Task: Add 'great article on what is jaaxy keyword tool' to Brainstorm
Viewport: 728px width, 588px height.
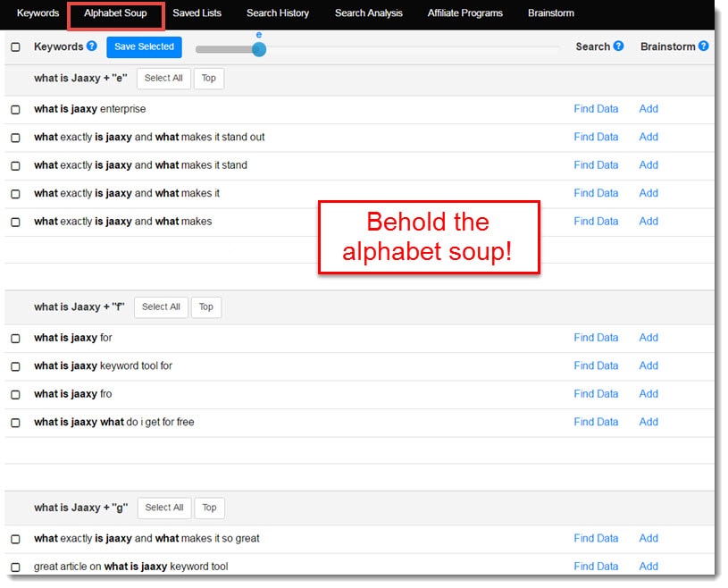Action: (x=649, y=567)
